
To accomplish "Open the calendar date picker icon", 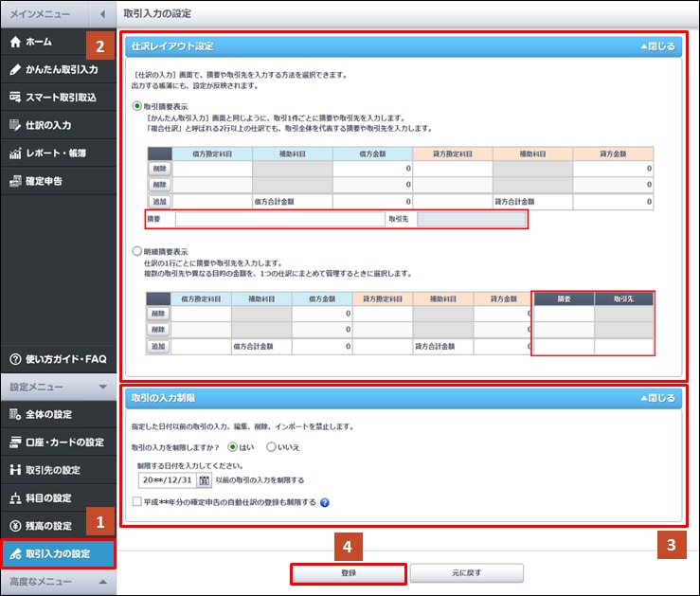I will pyautogui.click(x=204, y=480).
